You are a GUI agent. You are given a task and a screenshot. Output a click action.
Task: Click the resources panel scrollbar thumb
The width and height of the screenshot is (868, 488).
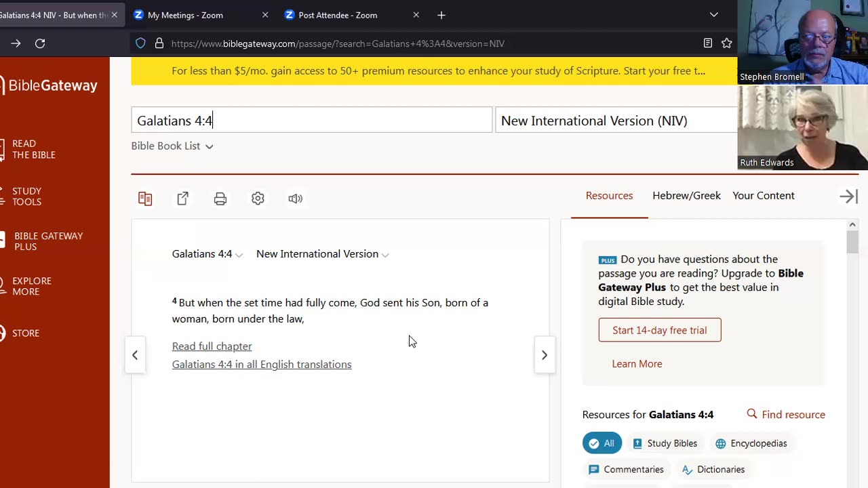point(852,242)
